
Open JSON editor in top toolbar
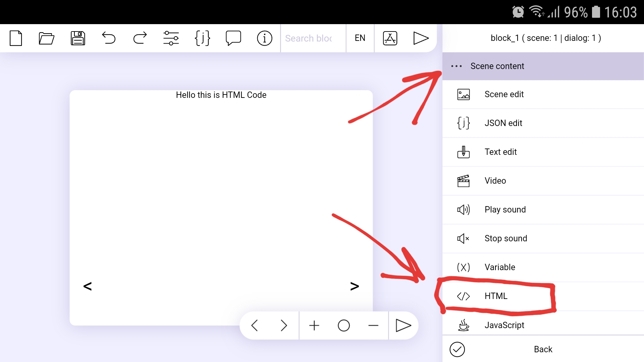click(202, 38)
